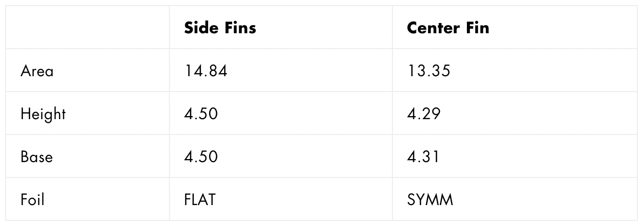Select the Base row label

[x=37, y=156]
